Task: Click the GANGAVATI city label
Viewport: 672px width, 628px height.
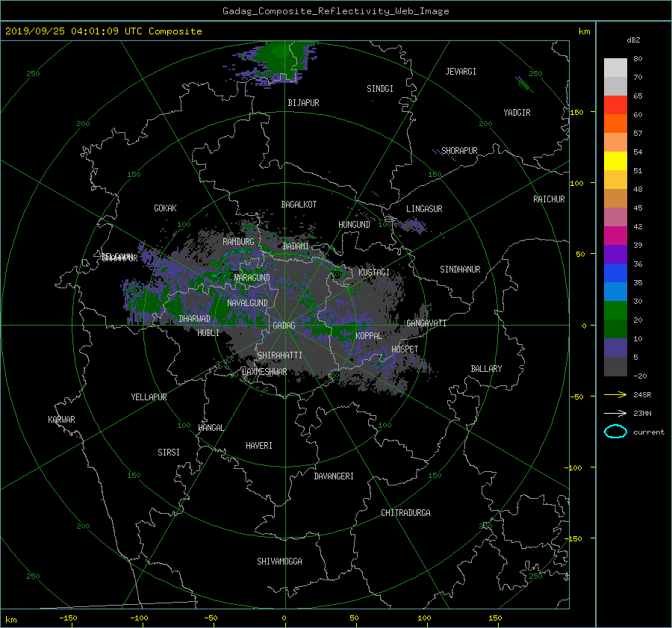Action: pos(426,323)
